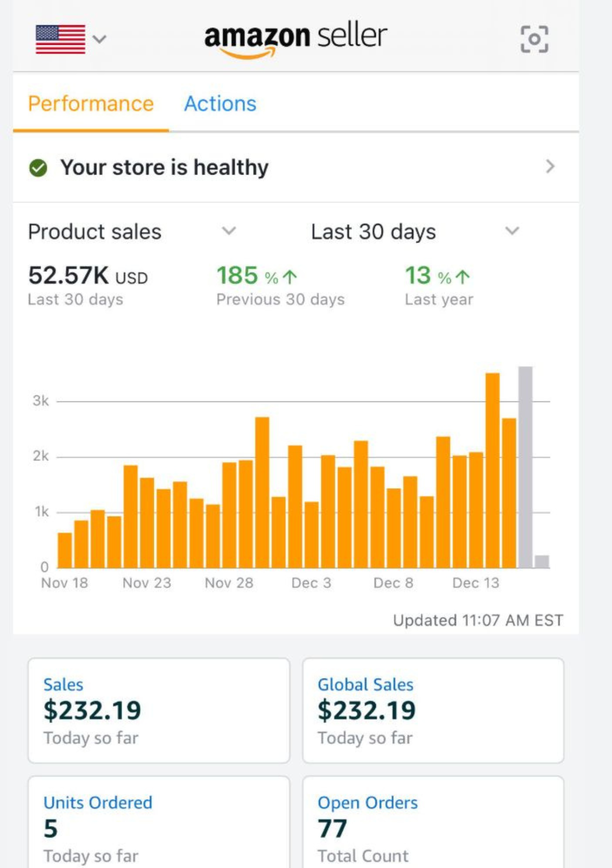The image size is (612, 868).
Task: Tap the Units Ordered link
Action: click(98, 802)
